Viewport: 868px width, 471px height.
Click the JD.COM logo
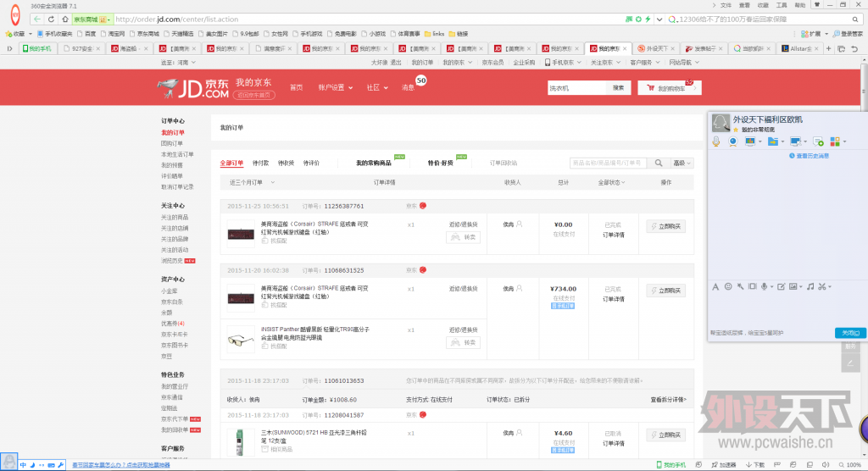[x=193, y=87]
